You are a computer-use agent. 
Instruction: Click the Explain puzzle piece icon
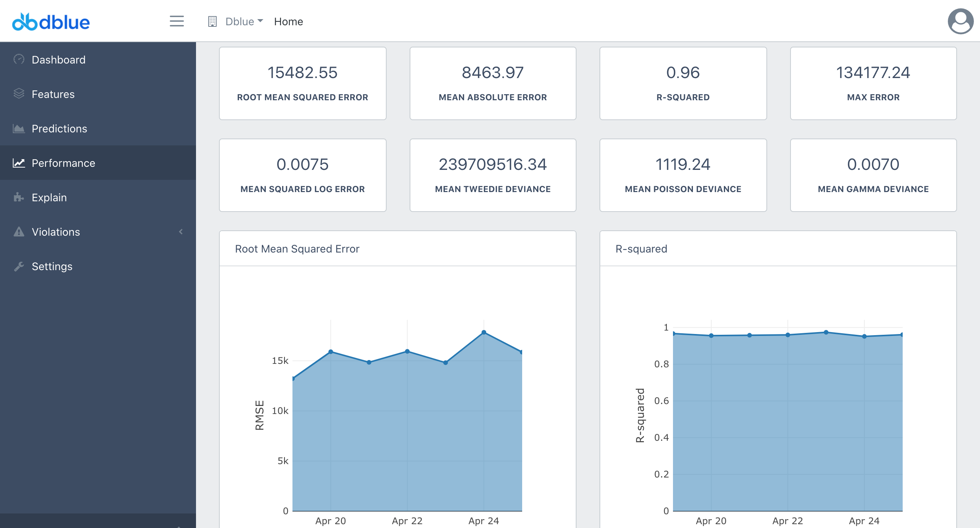(x=19, y=197)
